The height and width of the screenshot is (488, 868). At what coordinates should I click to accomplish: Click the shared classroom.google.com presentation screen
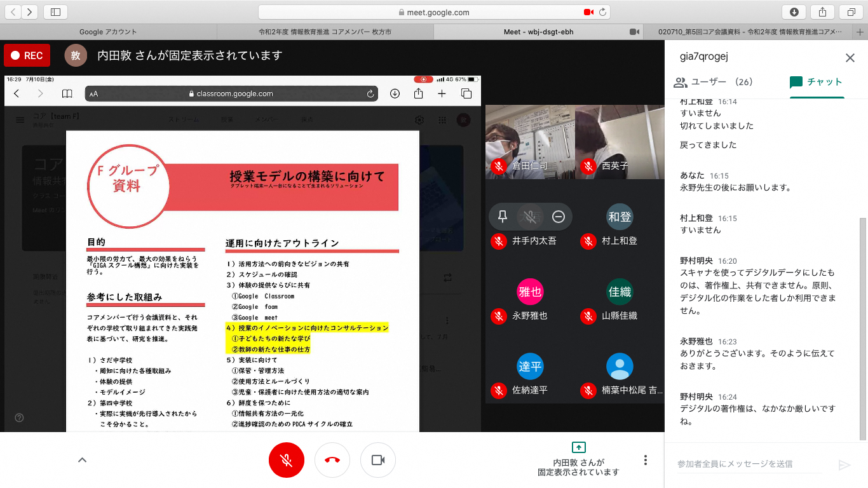point(243,254)
